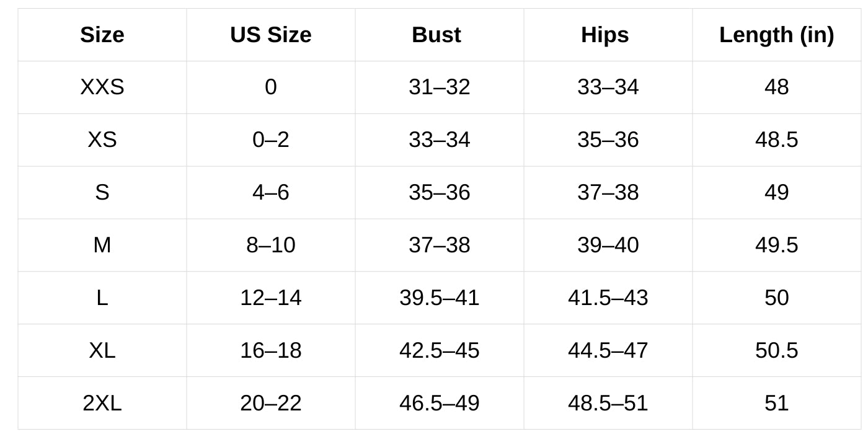Click the Bust column header
The height and width of the screenshot is (434, 868).
(440, 35)
